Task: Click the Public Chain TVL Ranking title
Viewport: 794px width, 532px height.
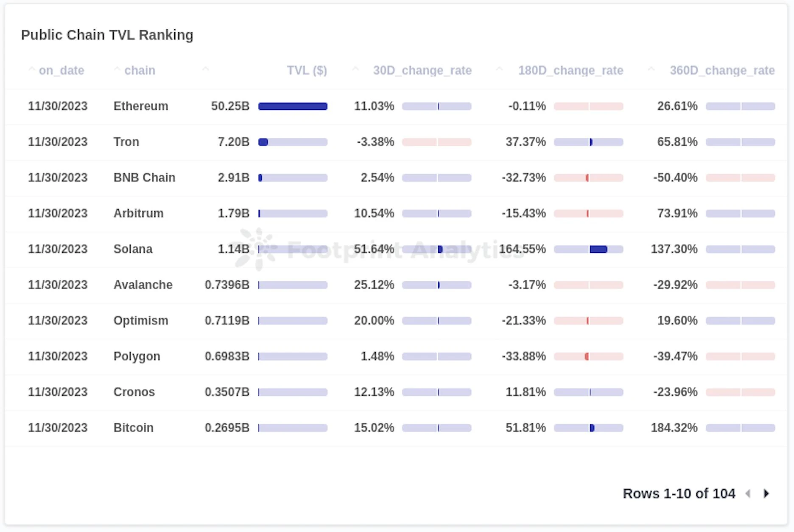Action: click(107, 35)
